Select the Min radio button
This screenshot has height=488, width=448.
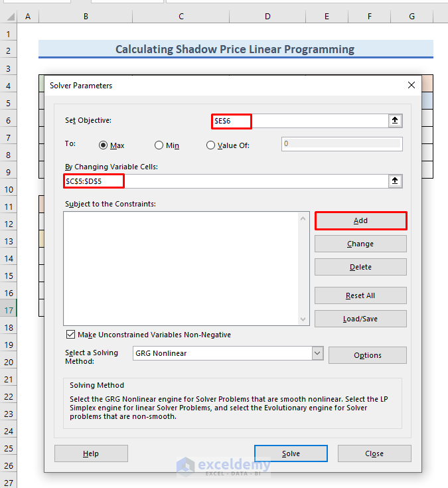[x=159, y=145]
